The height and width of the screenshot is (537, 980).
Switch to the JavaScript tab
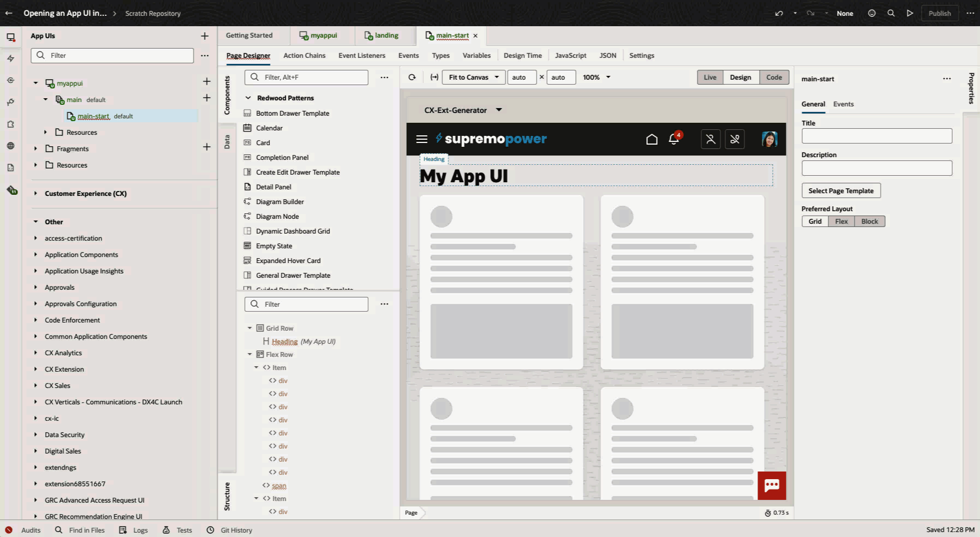(570, 55)
